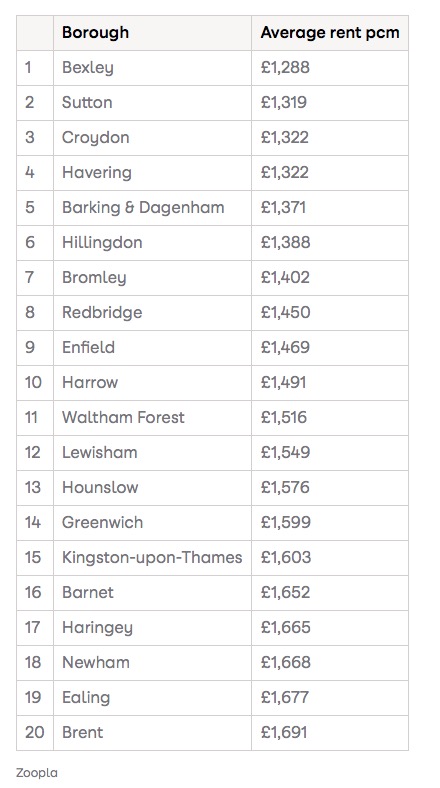Click the Barking & Dagenham cell
The width and height of the screenshot is (440, 788).
click(x=152, y=208)
